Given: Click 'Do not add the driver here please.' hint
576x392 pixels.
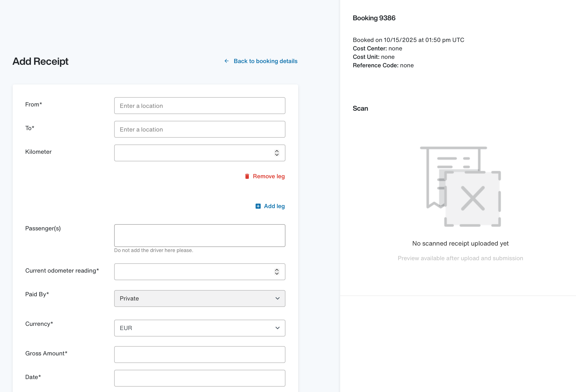Looking at the screenshot, I should [154, 250].
